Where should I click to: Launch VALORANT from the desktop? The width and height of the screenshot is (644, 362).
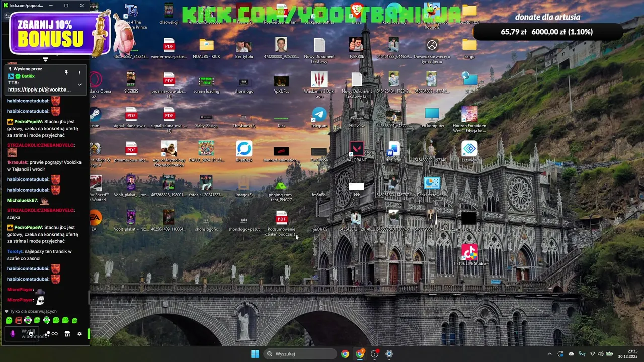click(x=357, y=152)
